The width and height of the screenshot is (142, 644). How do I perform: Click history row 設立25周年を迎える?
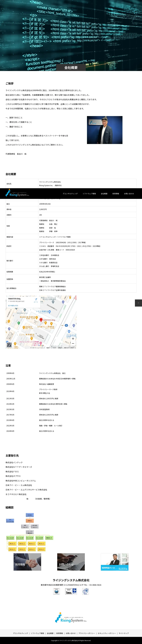(47, 431)
